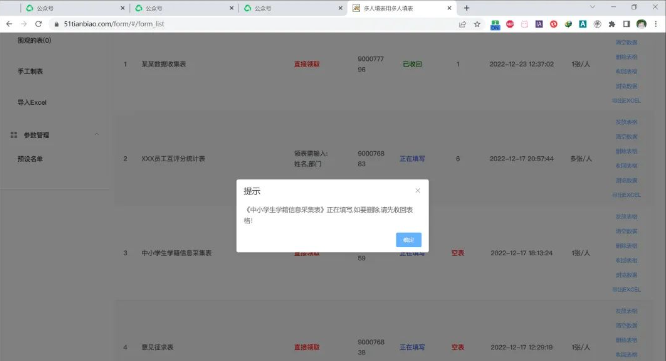Open the green globe extension icon
This screenshot has height=361, width=666.
pos(568,24)
